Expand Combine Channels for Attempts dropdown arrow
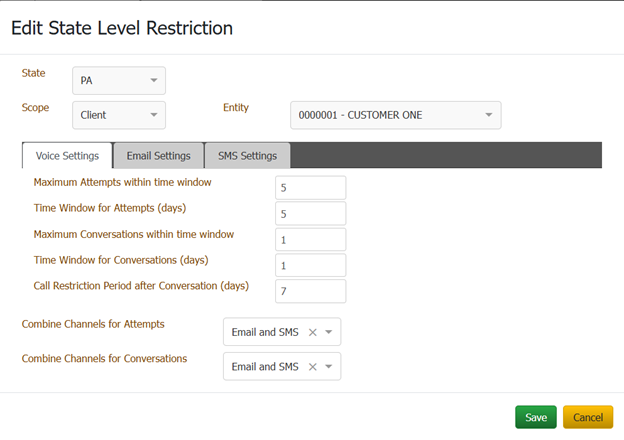Screen dimensions: 624x440 pyautogui.click(x=329, y=332)
